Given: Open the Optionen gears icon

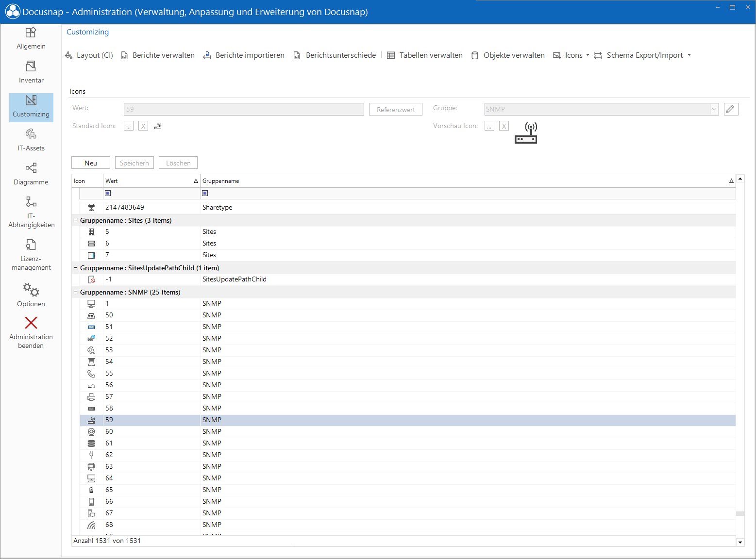Looking at the screenshot, I should click(x=31, y=290).
